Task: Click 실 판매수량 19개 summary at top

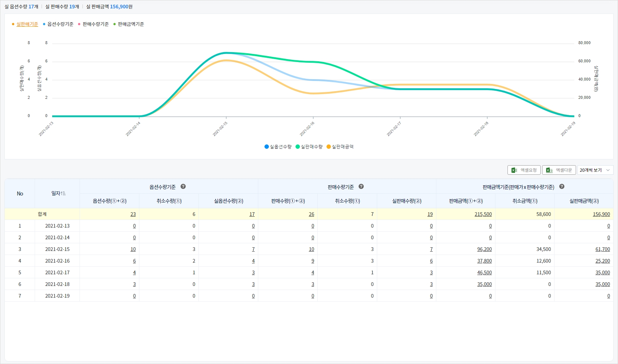Action: click(62, 7)
